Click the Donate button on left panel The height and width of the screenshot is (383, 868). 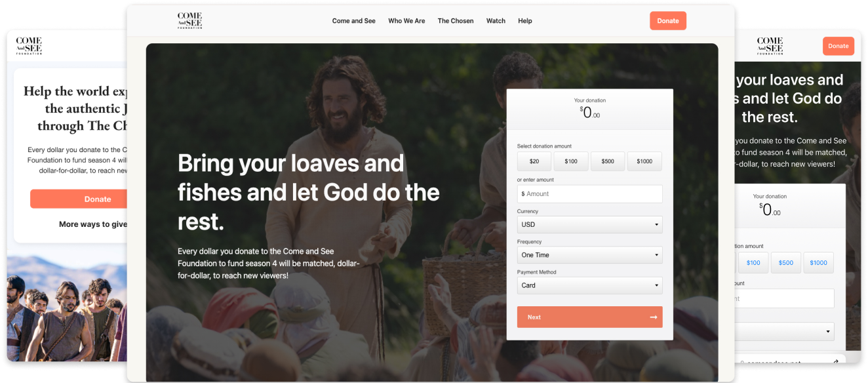tap(79, 199)
